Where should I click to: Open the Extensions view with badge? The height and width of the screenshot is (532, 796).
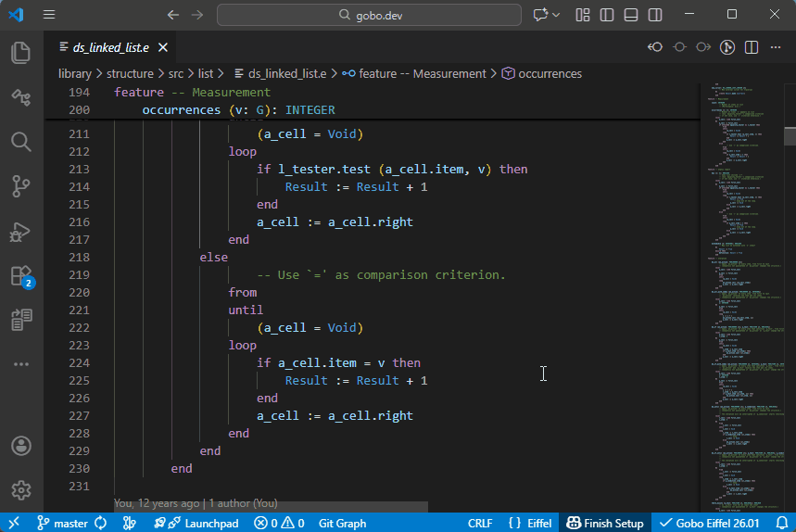point(20,275)
